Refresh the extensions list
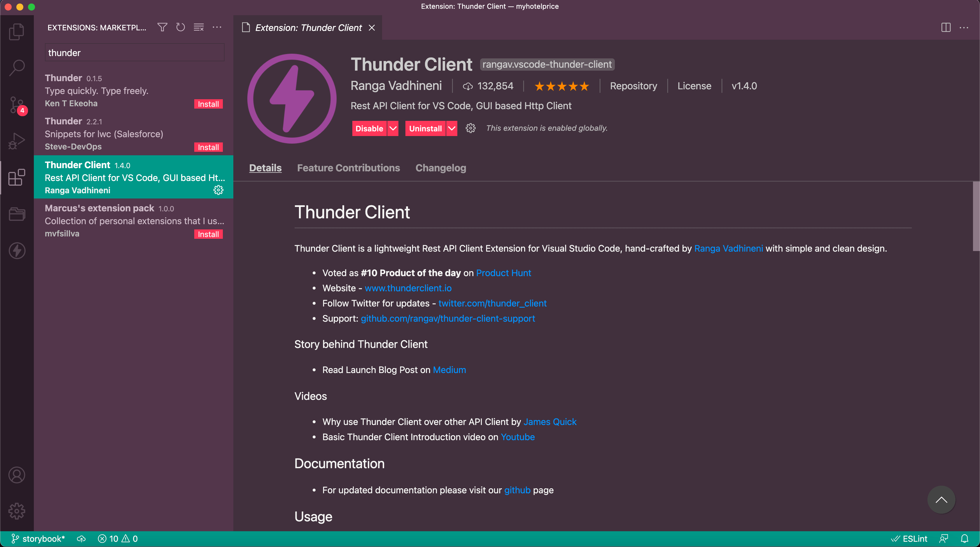The height and width of the screenshot is (547, 980). pyautogui.click(x=180, y=27)
